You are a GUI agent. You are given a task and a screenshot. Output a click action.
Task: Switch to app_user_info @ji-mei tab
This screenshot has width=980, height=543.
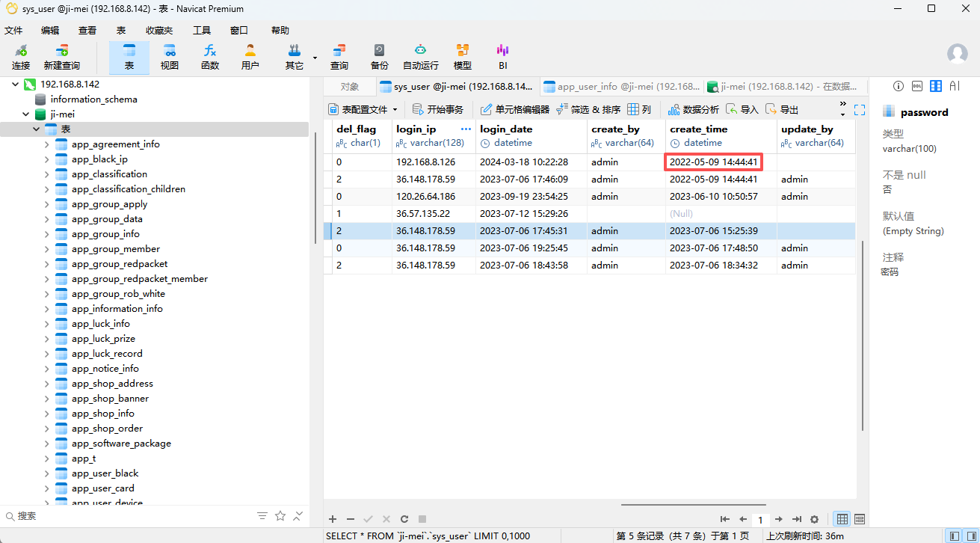pyautogui.click(x=622, y=86)
